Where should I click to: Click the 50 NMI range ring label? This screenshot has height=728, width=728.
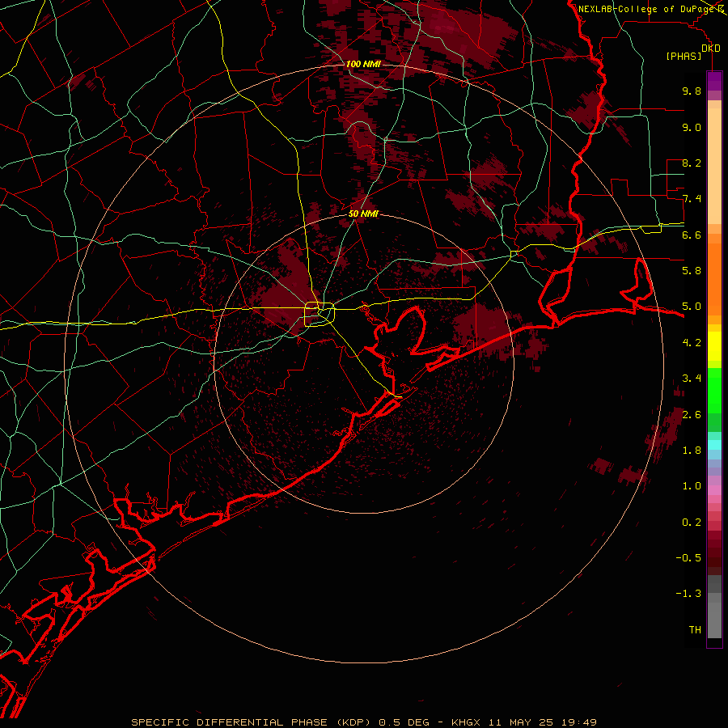[x=363, y=214]
